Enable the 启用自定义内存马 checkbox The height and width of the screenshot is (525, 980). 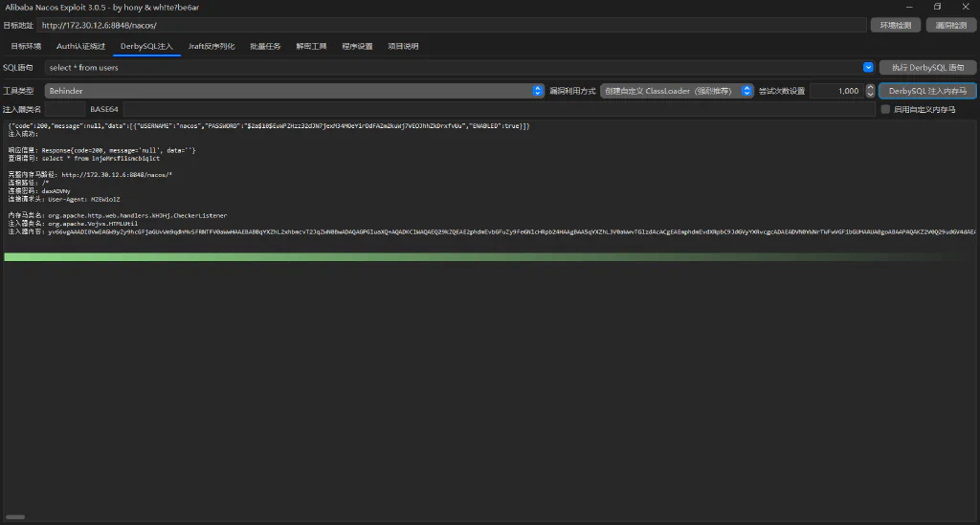click(x=885, y=109)
